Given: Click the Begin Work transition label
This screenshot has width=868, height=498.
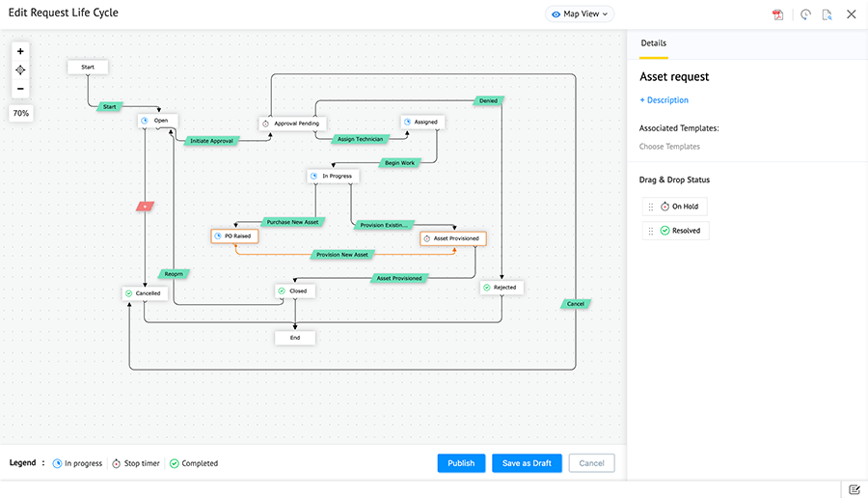Looking at the screenshot, I should (399, 163).
